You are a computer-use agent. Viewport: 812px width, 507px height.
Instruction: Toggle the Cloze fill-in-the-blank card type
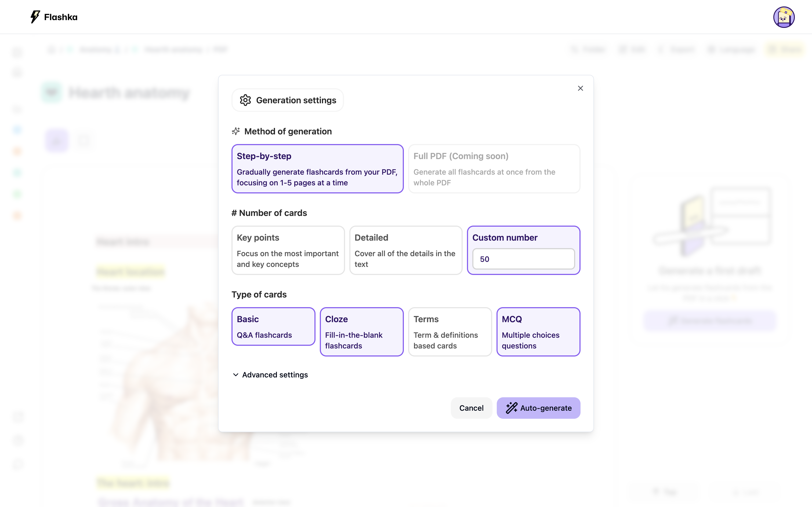click(x=361, y=332)
